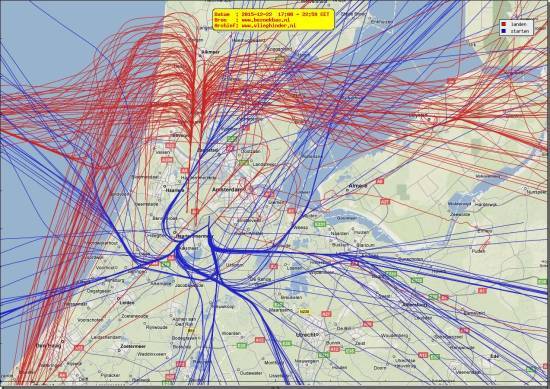Click the De Bilt town label
Viewport: 550px width, 389px height.
click(344, 328)
